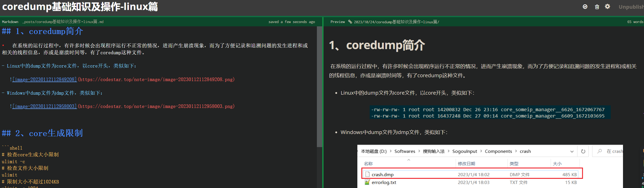
Task: Click the crash.dmp file icon
Action: pyautogui.click(x=367, y=174)
